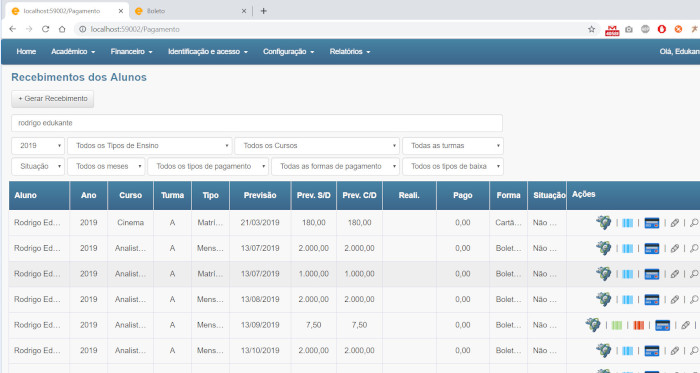
Task: Click the 7,50 Prev. S/D value cell
Action: click(x=313, y=325)
